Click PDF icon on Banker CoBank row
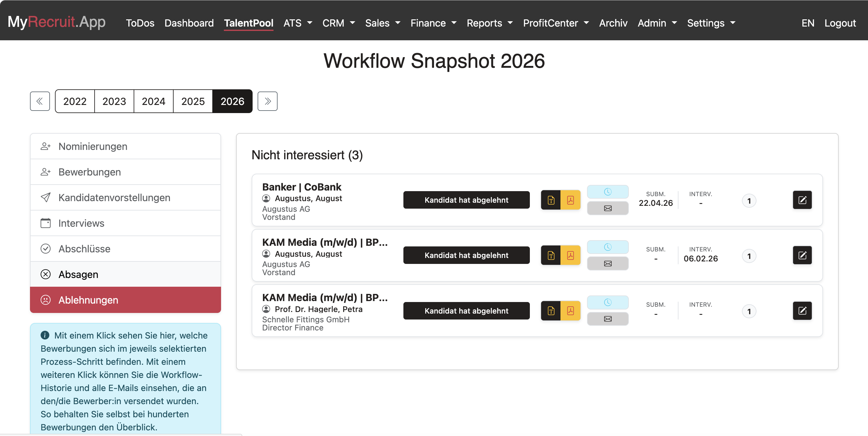 point(570,200)
